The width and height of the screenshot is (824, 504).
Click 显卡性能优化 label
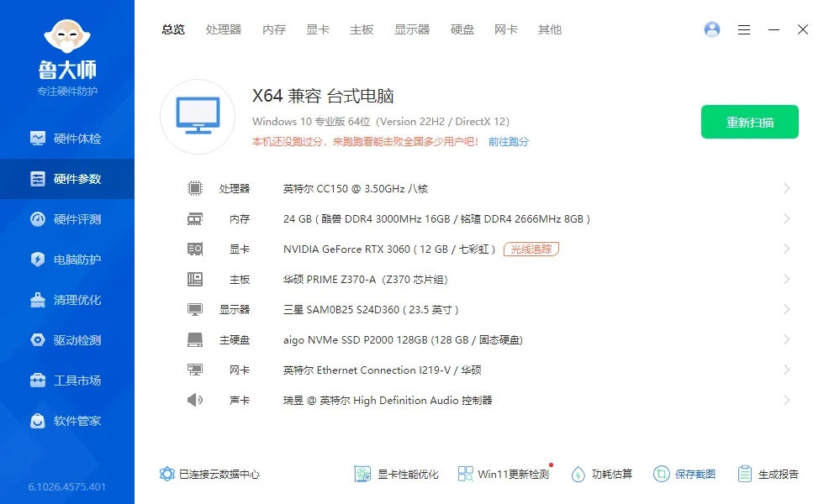coord(408,474)
